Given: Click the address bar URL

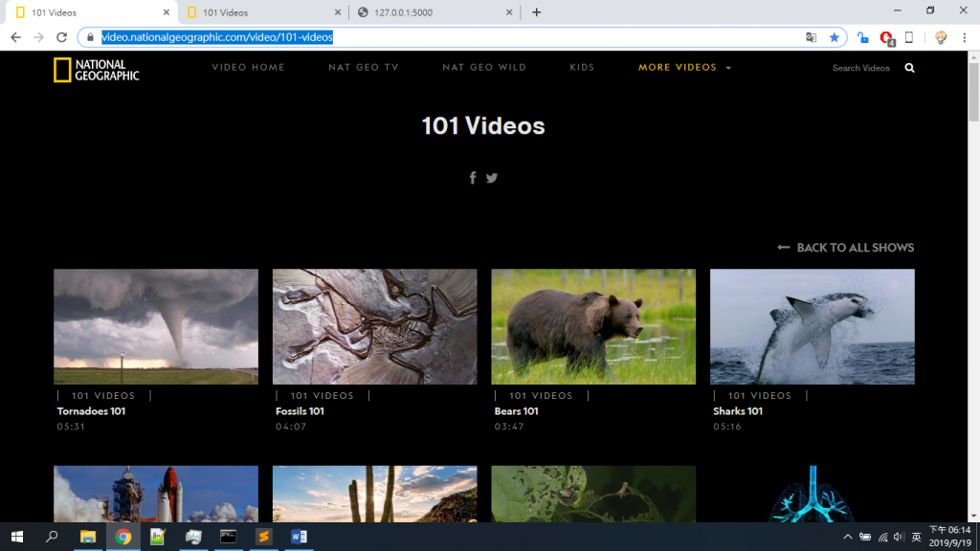Looking at the screenshot, I should point(217,37).
